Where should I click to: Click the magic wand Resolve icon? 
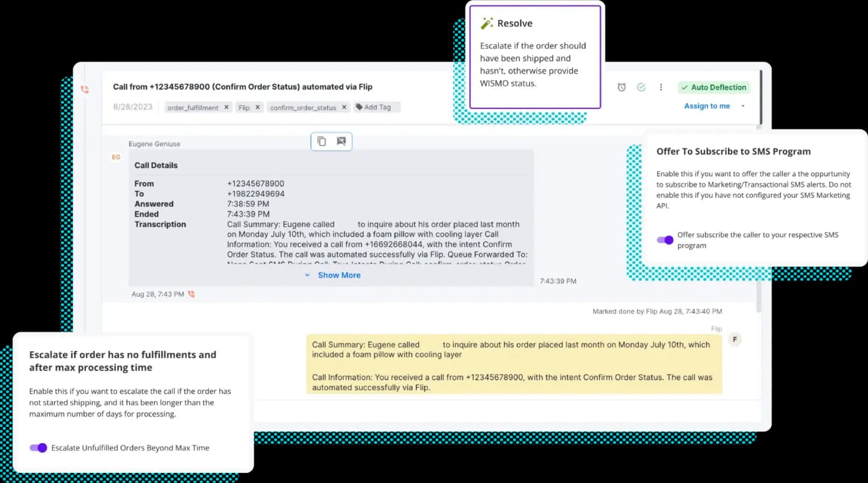click(x=487, y=22)
